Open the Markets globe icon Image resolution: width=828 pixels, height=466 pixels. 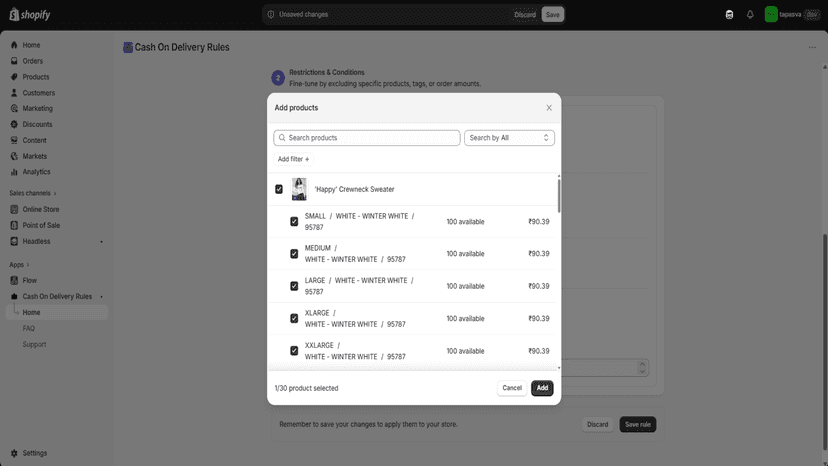coord(14,156)
